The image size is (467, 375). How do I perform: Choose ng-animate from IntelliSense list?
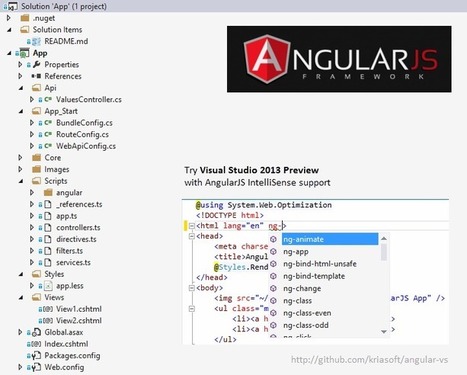[x=330, y=239]
